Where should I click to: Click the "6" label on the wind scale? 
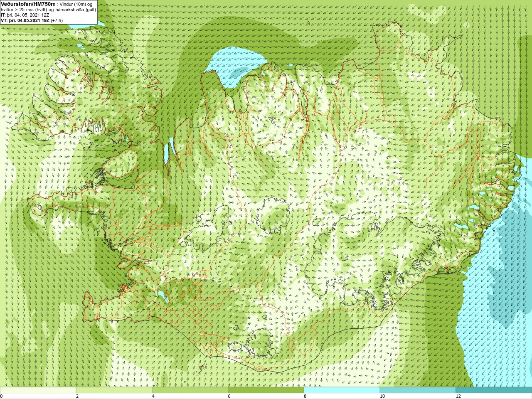click(x=229, y=396)
